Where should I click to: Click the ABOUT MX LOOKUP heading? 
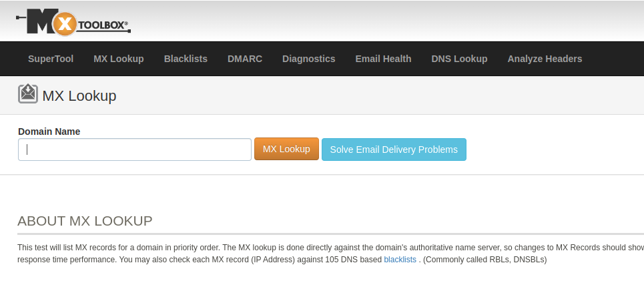click(x=85, y=221)
